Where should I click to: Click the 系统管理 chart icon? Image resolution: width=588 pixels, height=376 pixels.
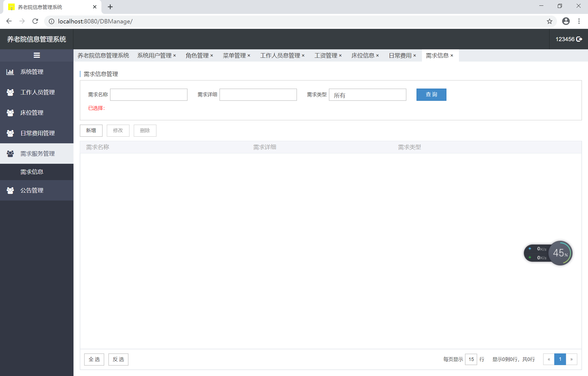[10, 72]
